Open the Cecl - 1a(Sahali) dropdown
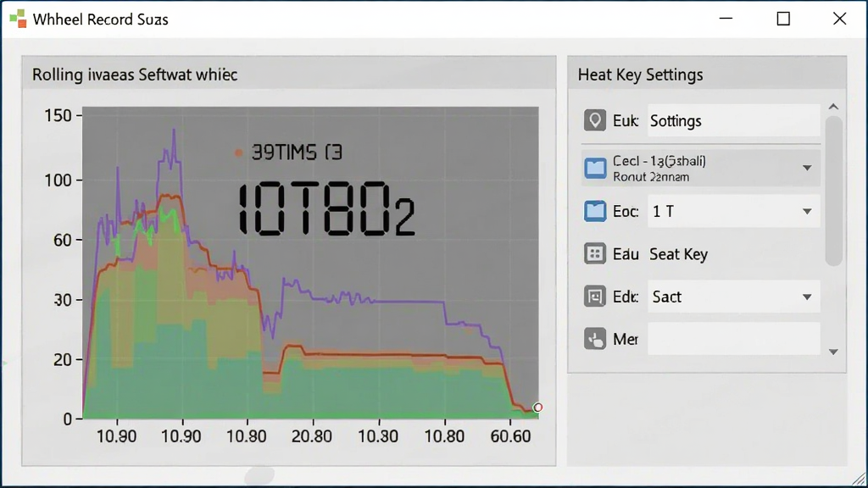This screenshot has height=488, width=868. tap(807, 168)
